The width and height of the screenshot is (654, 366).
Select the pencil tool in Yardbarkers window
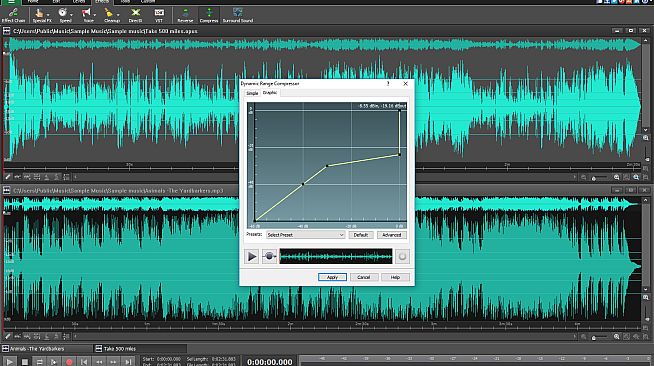click(x=8, y=336)
